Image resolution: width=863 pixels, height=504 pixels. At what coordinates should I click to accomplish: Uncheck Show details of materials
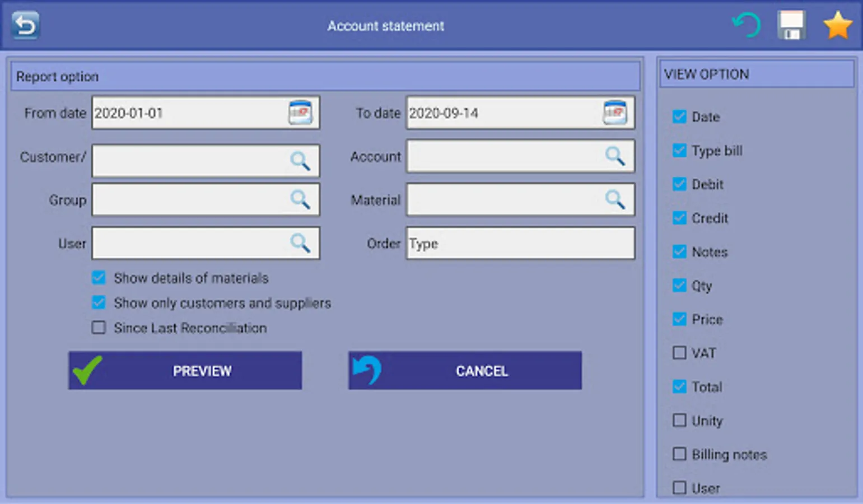click(x=99, y=277)
